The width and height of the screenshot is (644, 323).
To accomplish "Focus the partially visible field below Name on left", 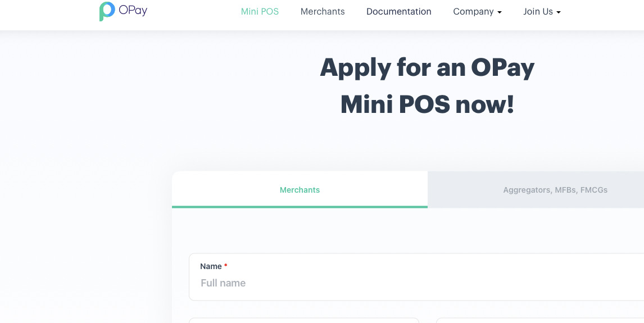I will click(x=304, y=320).
